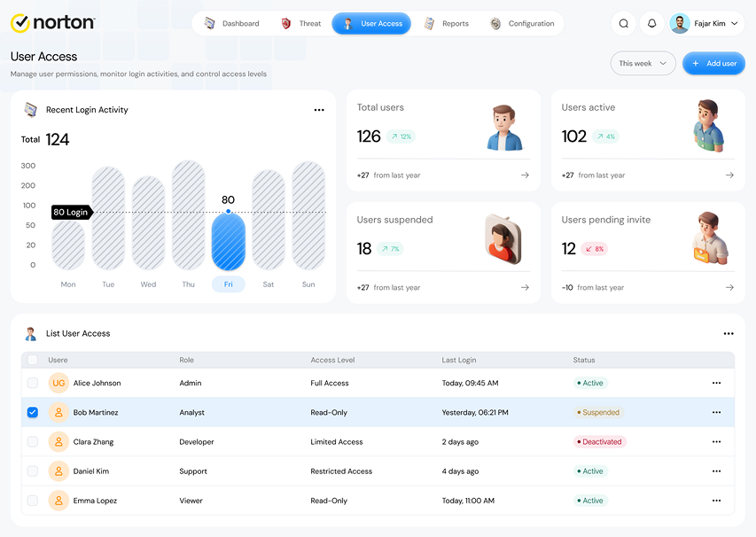Open row actions for Clara Zhang

tap(716, 441)
